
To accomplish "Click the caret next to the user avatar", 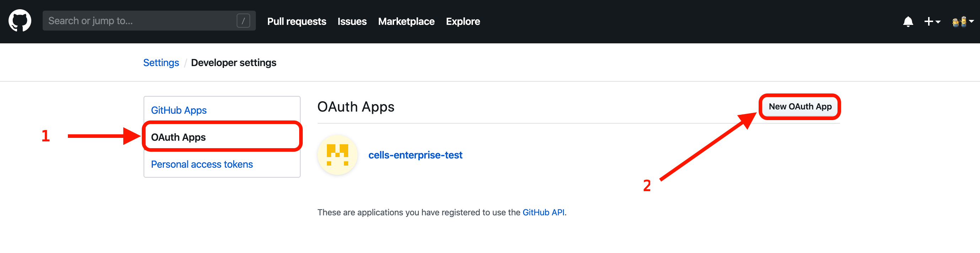I will [x=971, y=21].
